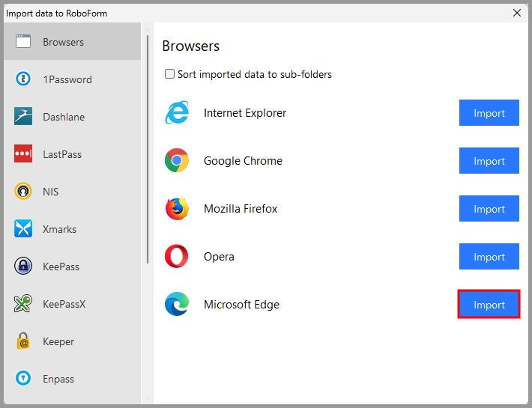Import data from Internet Explorer
The width and height of the screenshot is (532, 408).
coord(489,113)
